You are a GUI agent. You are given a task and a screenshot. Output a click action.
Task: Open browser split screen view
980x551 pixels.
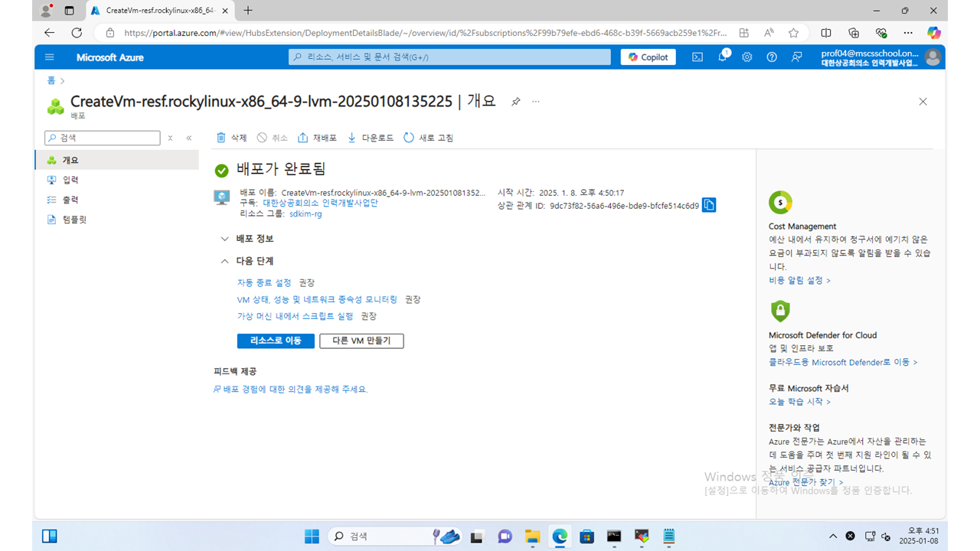coord(826,33)
